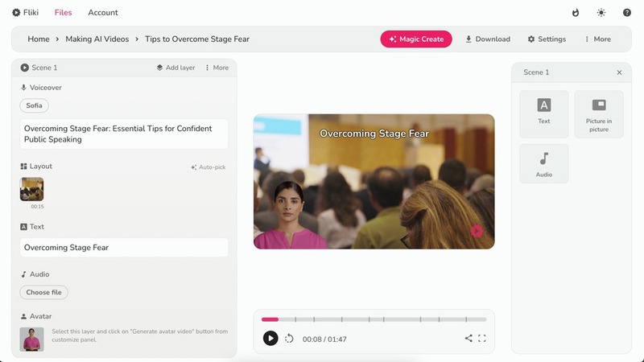Image resolution: width=644 pixels, height=362 pixels.
Task: Toggle light/dark theme sun icon
Action: coord(601,13)
